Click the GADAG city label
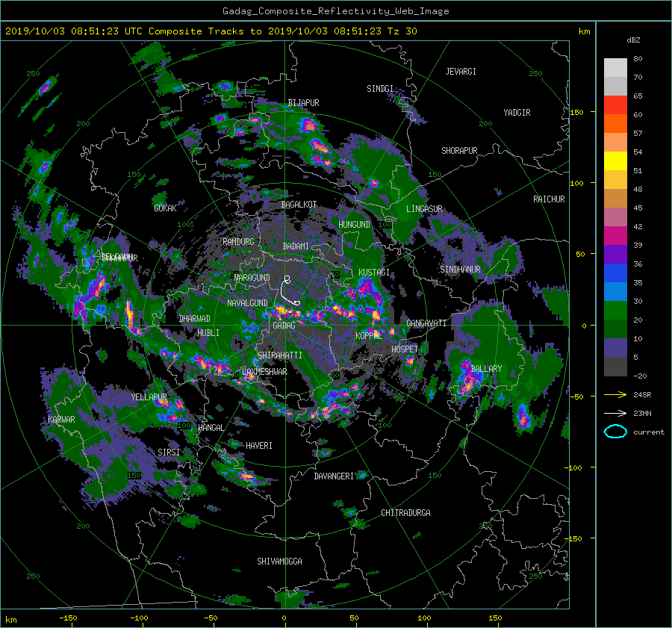This screenshot has width=672, height=628. 284,326
